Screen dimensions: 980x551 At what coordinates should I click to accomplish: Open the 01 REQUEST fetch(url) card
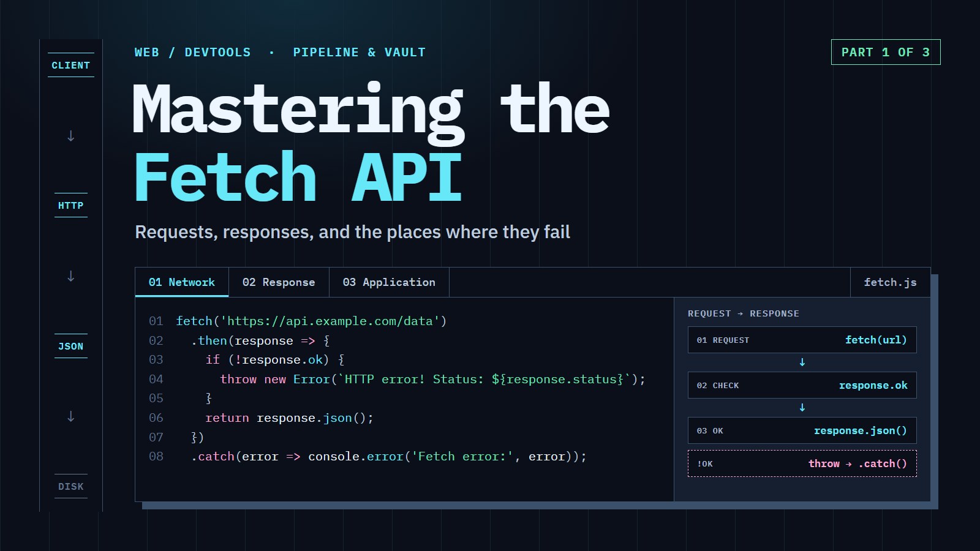click(802, 340)
